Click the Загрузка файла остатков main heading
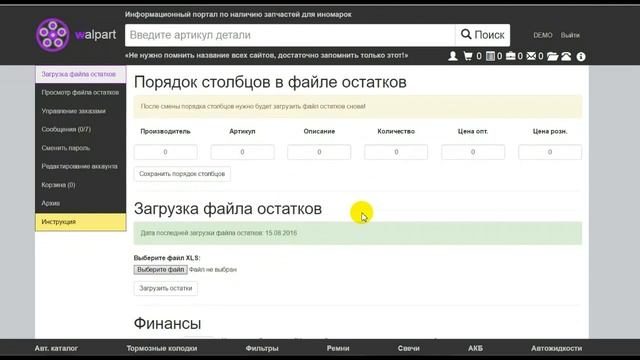The height and width of the screenshot is (360, 640). [x=228, y=209]
